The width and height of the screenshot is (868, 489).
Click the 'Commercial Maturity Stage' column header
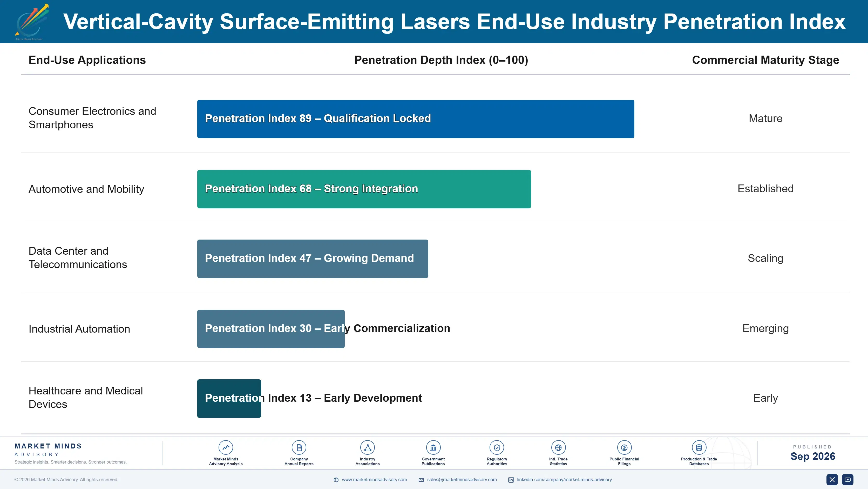pyautogui.click(x=765, y=60)
